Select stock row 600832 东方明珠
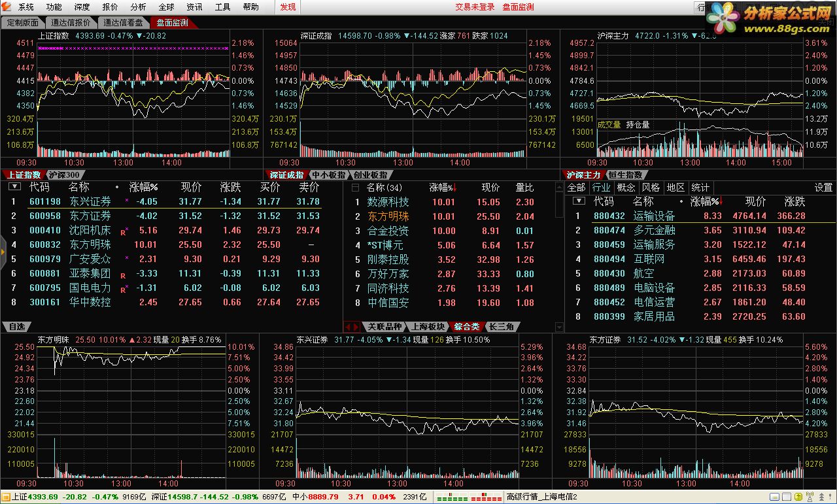837x504 pixels. [x=170, y=244]
